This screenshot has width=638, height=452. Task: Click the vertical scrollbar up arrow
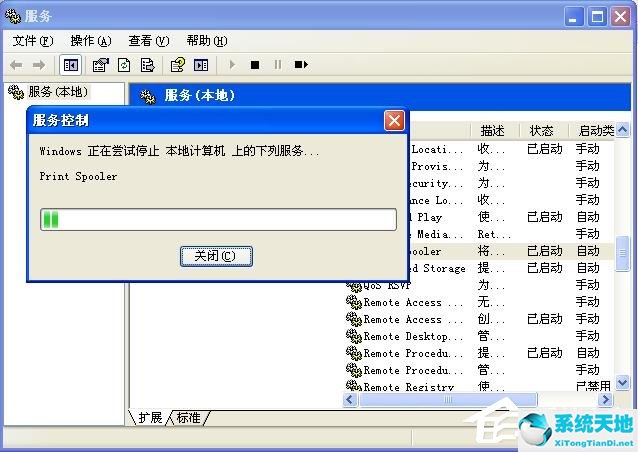coord(623,130)
